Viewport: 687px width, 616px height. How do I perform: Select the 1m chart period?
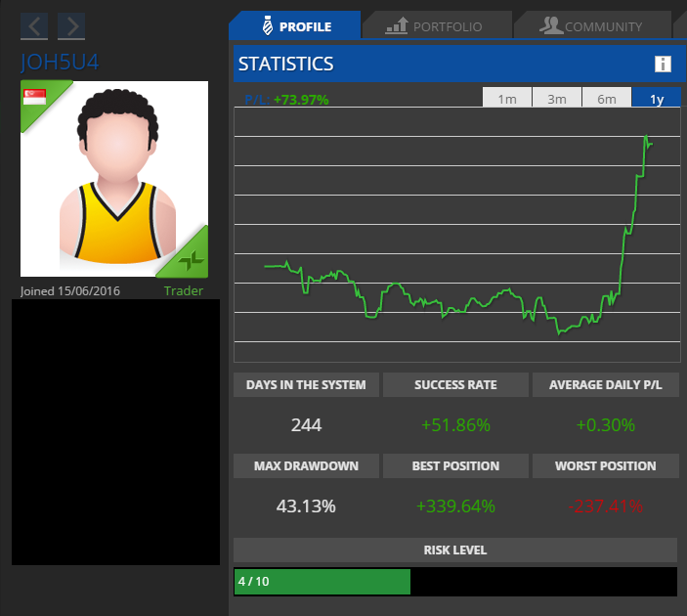(x=507, y=99)
